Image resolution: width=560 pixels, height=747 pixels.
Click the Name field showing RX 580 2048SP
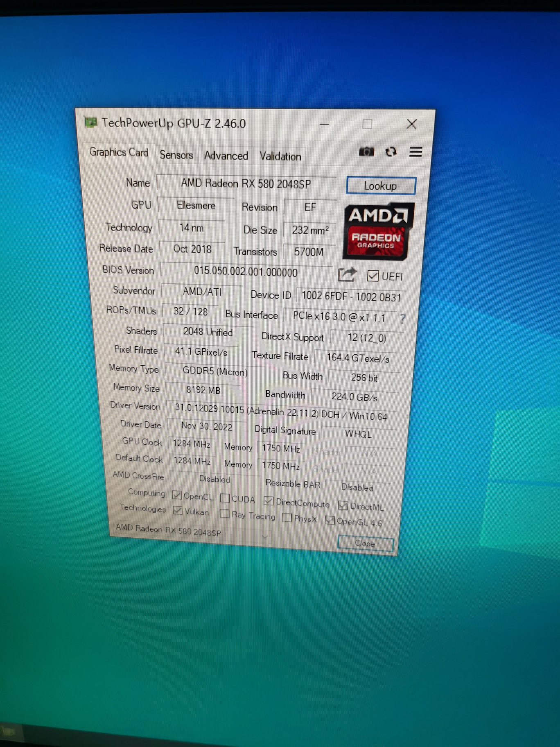pos(246,183)
